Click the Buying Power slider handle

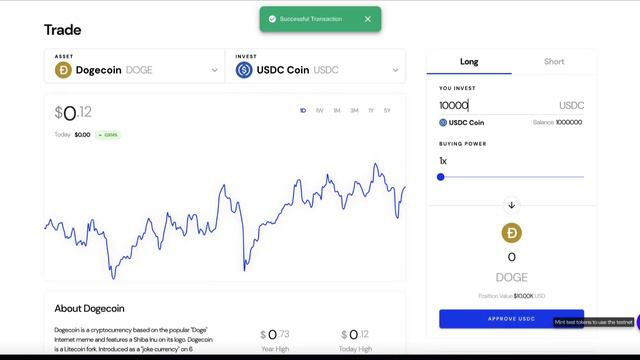coord(440,177)
